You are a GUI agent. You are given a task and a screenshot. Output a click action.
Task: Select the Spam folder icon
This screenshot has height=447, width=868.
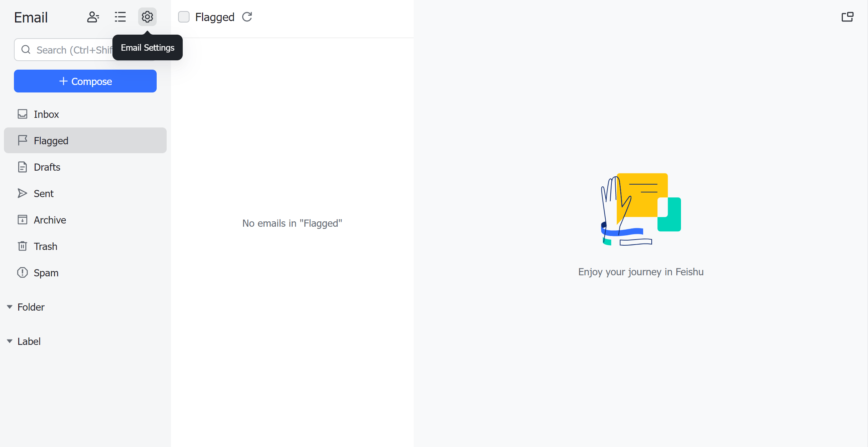(22, 272)
